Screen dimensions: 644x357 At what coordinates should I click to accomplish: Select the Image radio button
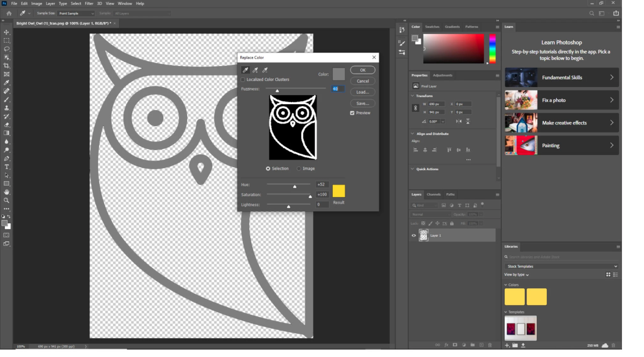click(299, 168)
